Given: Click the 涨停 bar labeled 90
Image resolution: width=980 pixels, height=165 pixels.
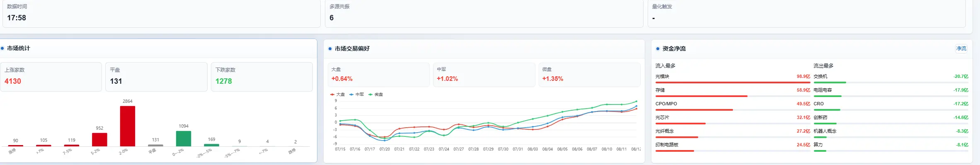Looking at the screenshot, I should coord(16,146).
